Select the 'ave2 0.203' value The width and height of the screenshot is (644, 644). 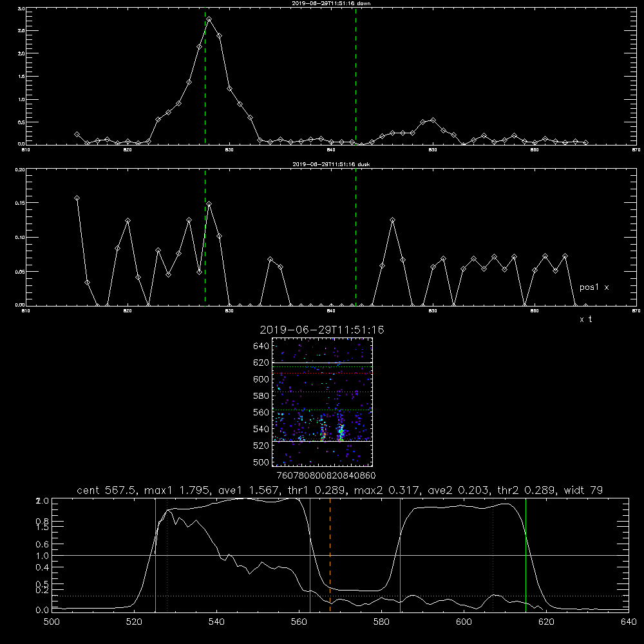(x=459, y=490)
